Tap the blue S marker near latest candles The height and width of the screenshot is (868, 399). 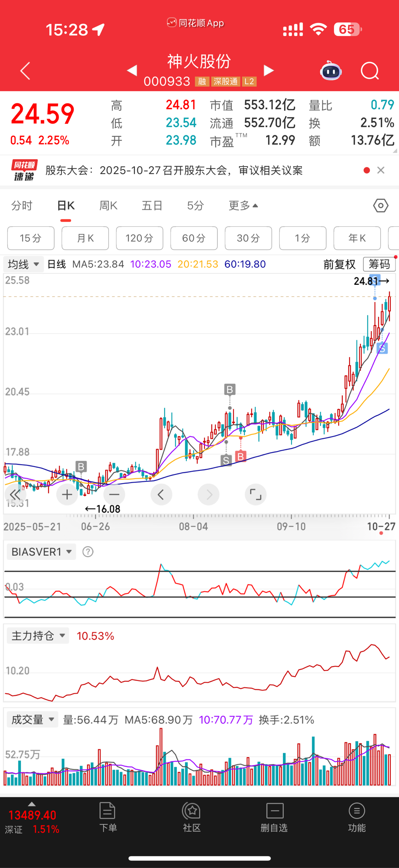tap(383, 348)
